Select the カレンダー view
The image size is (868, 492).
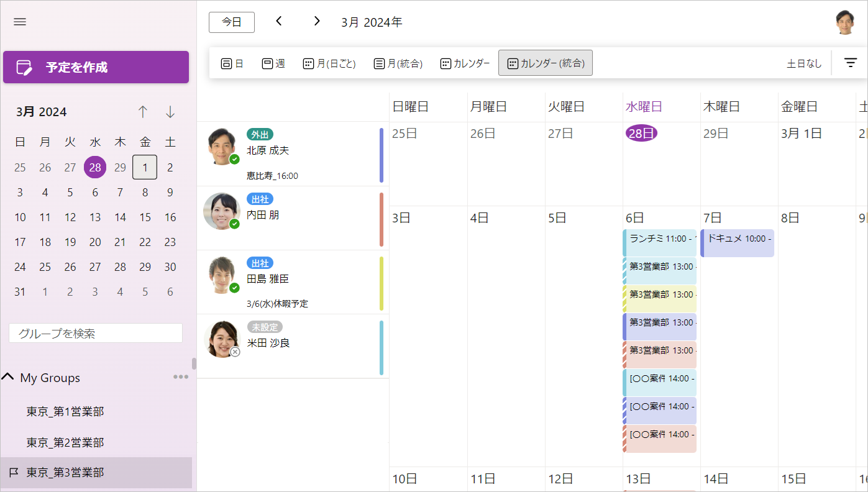click(464, 62)
